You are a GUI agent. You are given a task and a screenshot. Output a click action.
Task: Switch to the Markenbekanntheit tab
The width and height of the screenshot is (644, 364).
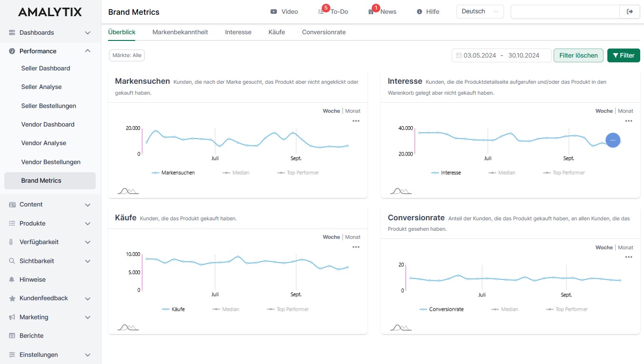click(x=180, y=32)
